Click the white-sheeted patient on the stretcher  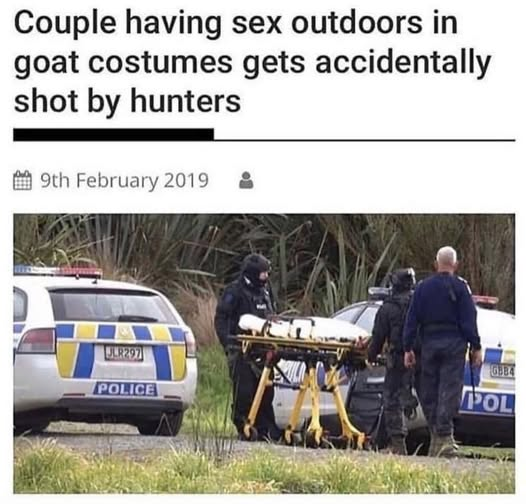pos(303,327)
